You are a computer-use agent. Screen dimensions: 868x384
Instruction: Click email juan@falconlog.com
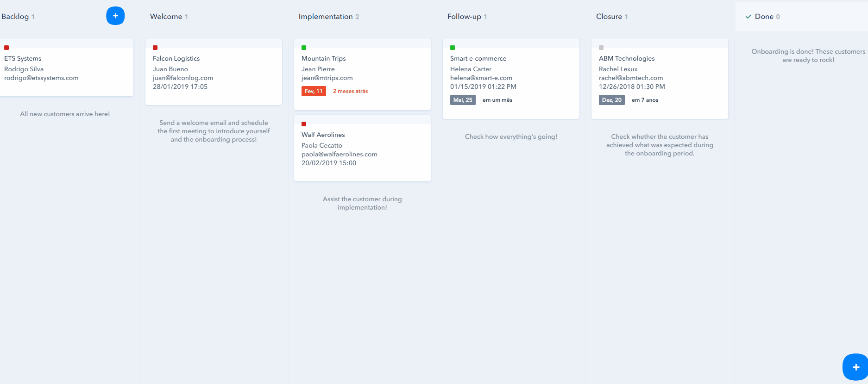click(x=183, y=78)
